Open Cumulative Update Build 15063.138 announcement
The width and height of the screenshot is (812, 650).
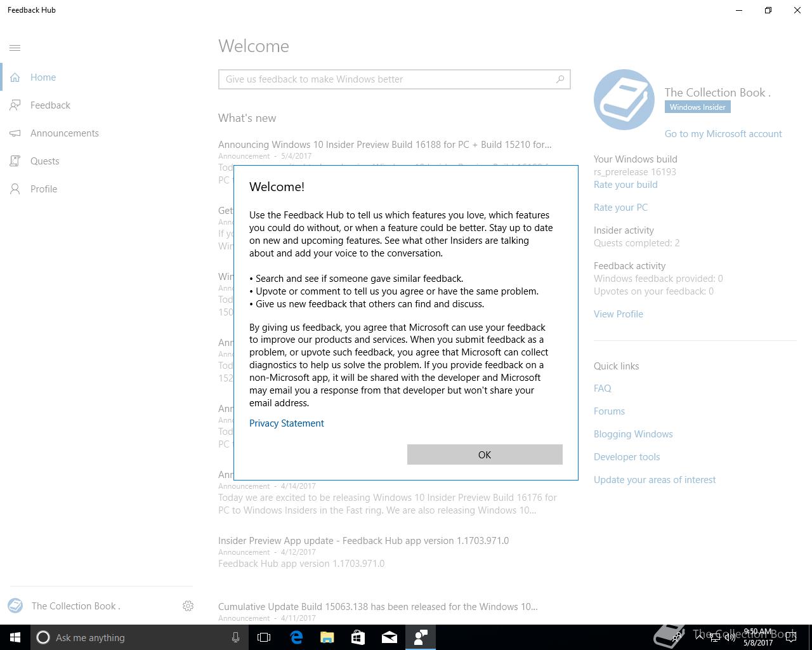tap(377, 607)
